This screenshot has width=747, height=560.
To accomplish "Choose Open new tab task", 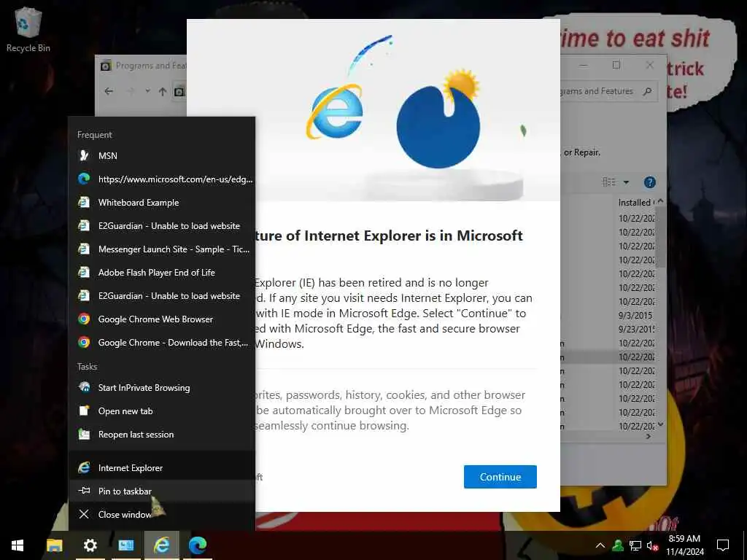I will point(162,411).
